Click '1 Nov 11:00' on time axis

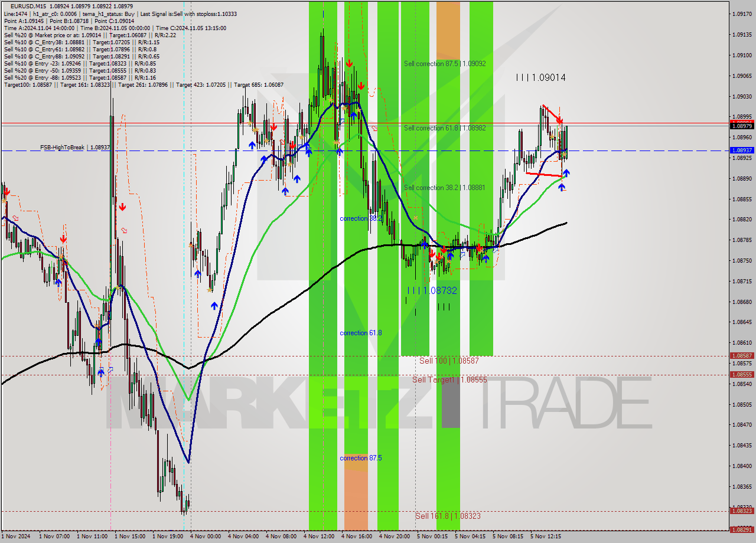pos(92,537)
